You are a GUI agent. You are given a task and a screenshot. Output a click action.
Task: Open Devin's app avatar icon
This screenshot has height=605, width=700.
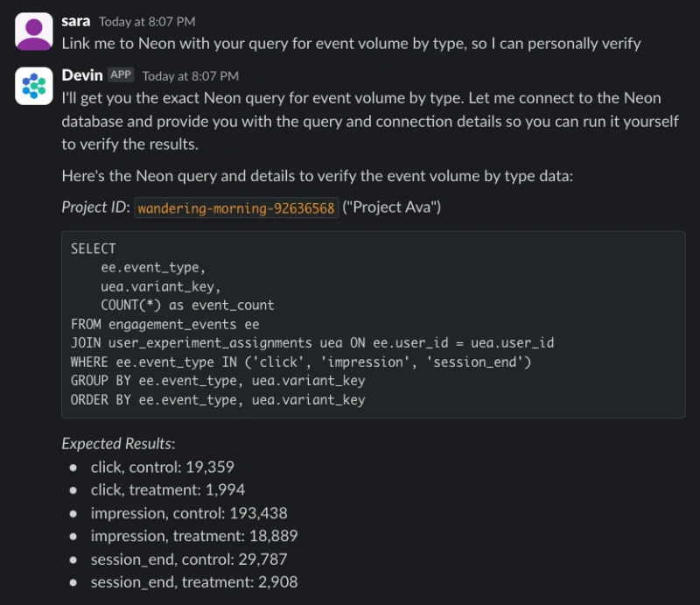(x=34, y=86)
